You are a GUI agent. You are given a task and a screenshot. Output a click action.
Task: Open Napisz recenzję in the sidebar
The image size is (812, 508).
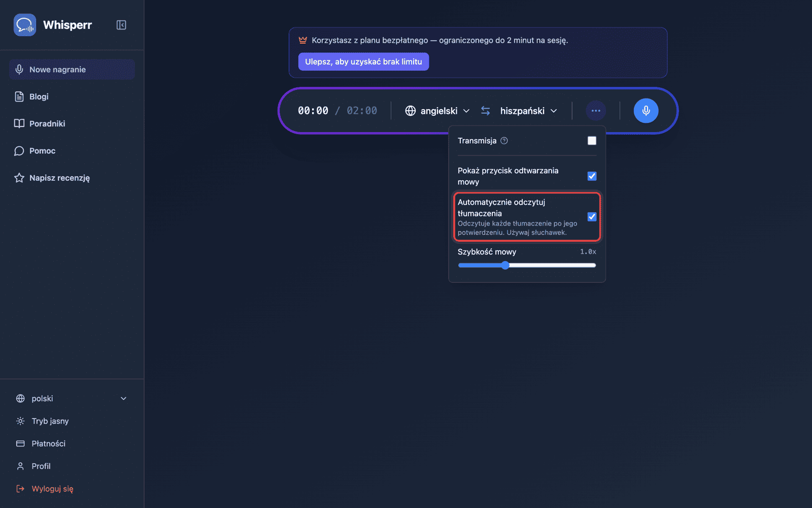pyautogui.click(x=72, y=178)
